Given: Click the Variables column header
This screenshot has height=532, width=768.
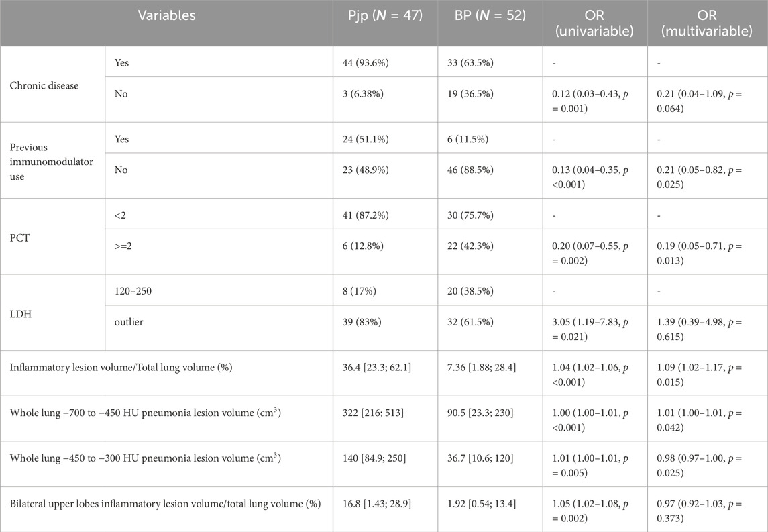Looking at the screenshot, I should pos(166,16).
